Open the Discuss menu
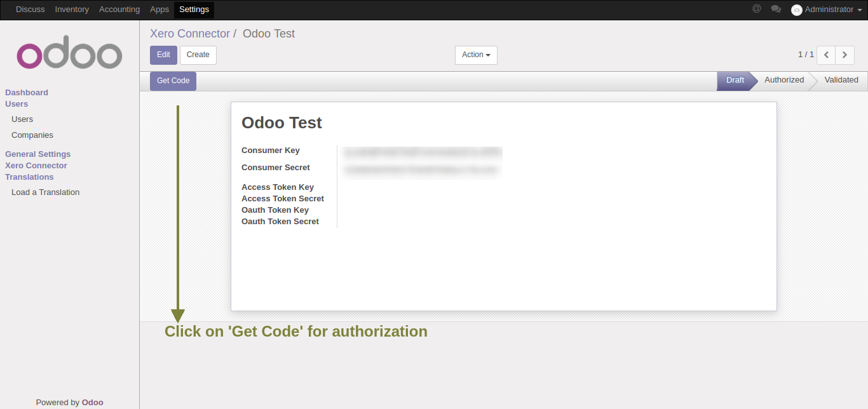The height and width of the screenshot is (409, 868). (x=31, y=10)
